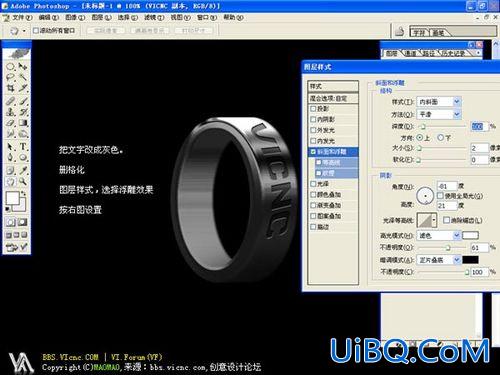Select the Magic Wand tool
500x375 pixels.
pos(23,77)
